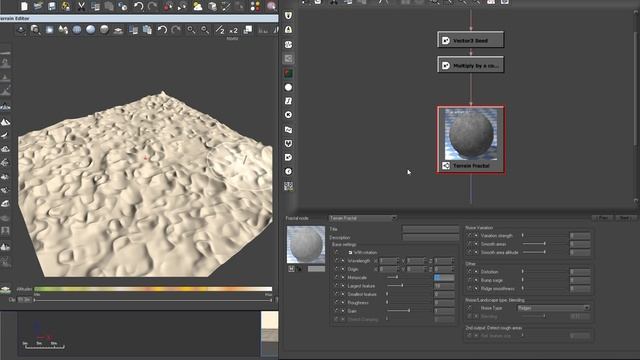Zoom out of terrain with second magnifier
The image size is (640, 360).
(x=204, y=29)
